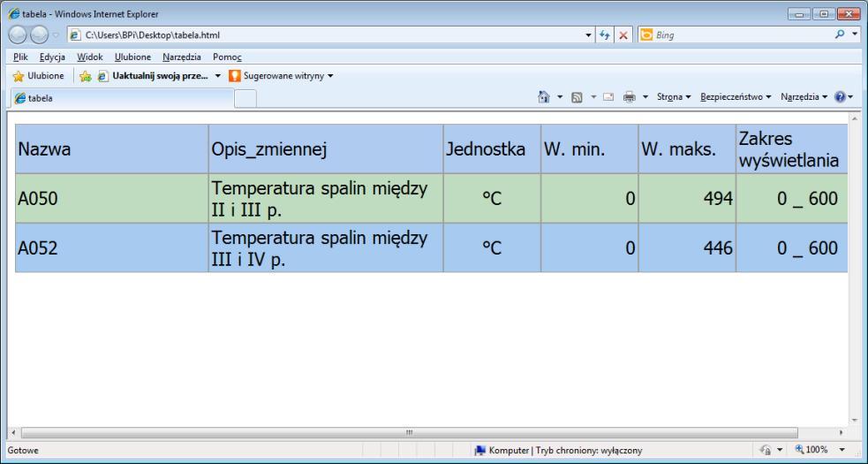Add page to favorites bar icon
The height and width of the screenshot is (464, 868).
85,76
